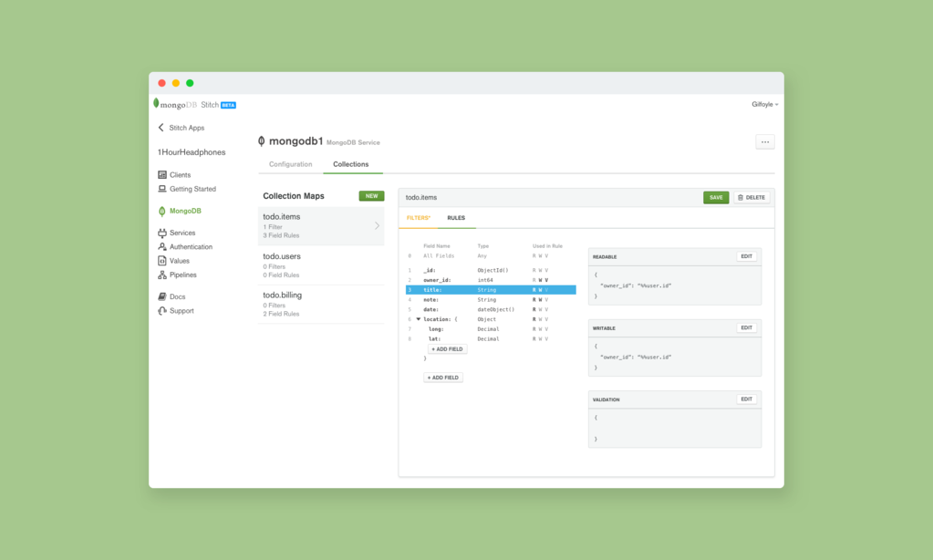Open Docs from the sidebar
933x560 pixels.
click(172, 296)
